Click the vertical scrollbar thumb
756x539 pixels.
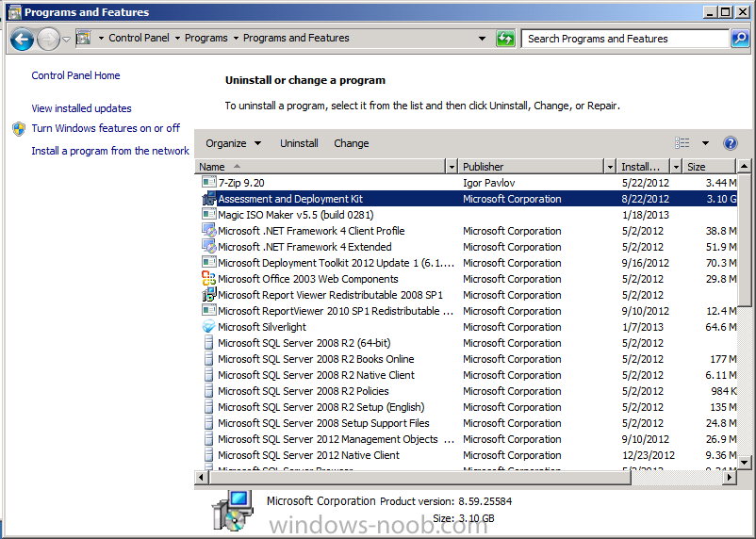click(744, 240)
